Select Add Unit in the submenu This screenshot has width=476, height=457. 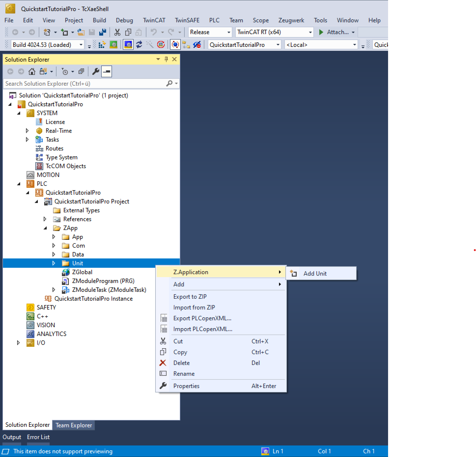point(321,273)
